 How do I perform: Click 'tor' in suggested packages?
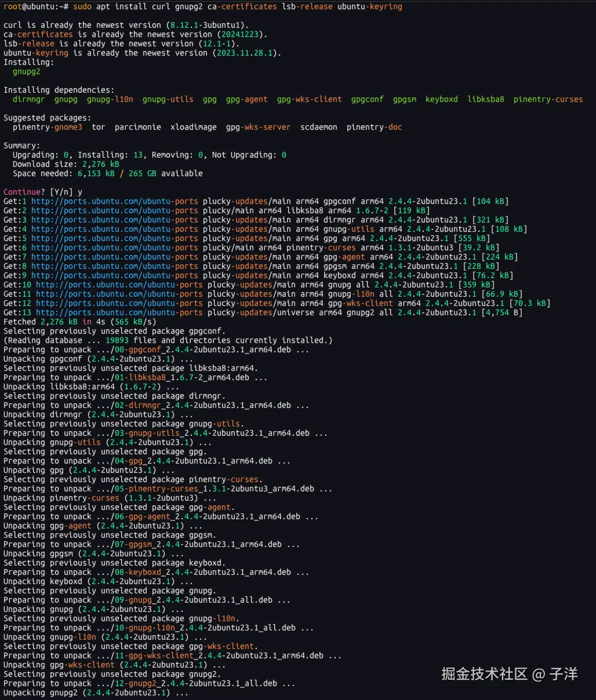(x=99, y=127)
